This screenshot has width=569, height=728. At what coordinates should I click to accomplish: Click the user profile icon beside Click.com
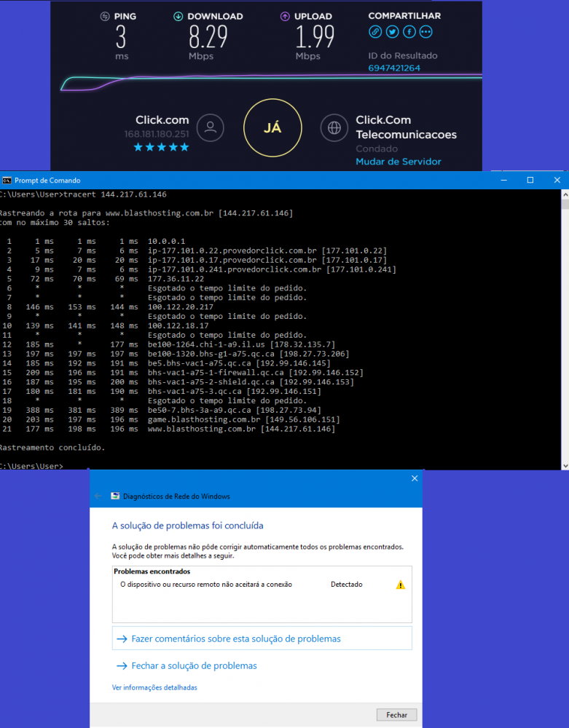pyautogui.click(x=211, y=127)
